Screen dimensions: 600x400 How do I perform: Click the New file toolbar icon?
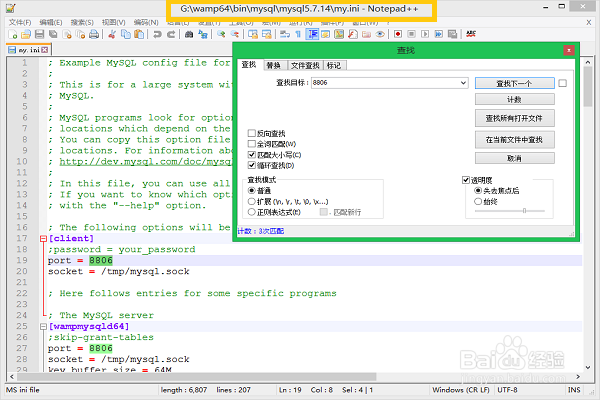coord(13,34)
